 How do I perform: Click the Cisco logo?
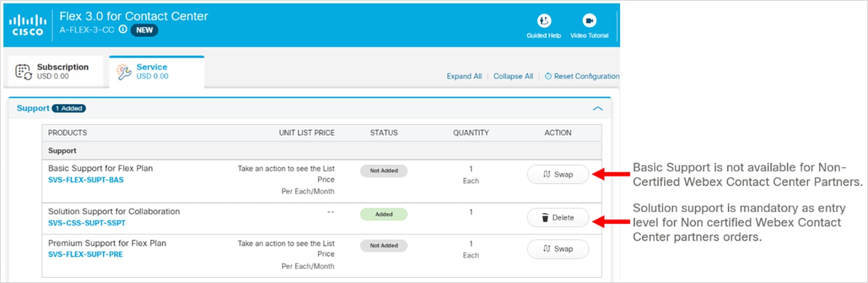[27, 25]
